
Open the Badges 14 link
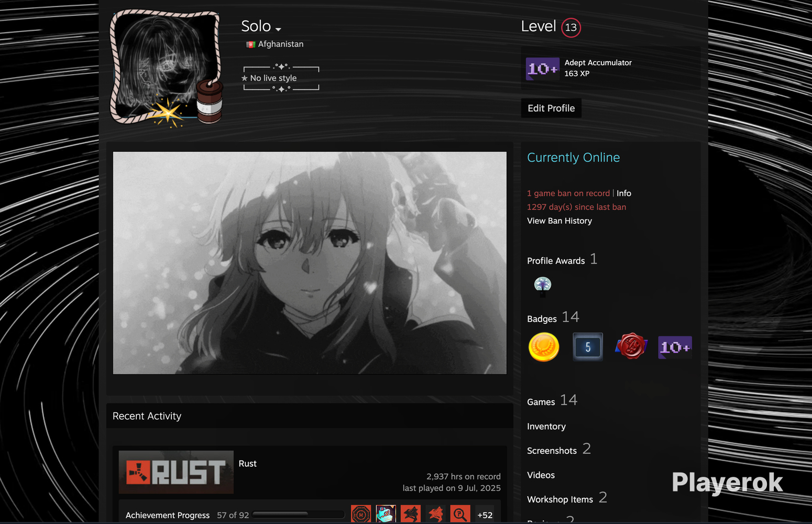pos(553,318)
